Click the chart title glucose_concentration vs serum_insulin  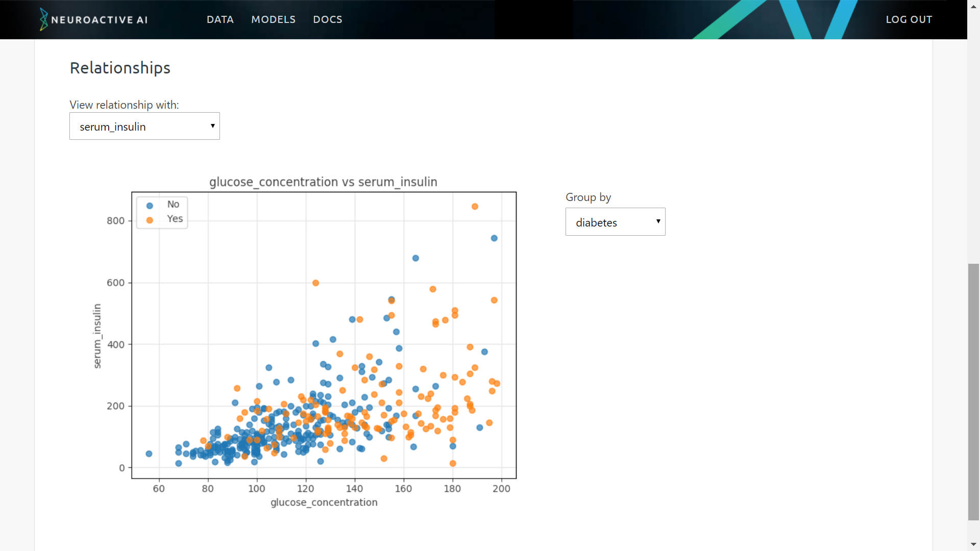point(323,182)
